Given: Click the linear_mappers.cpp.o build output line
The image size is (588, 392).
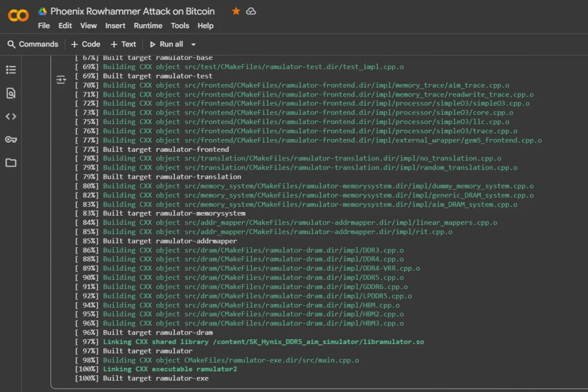Looking at the screenshot, I should [286, 222].
